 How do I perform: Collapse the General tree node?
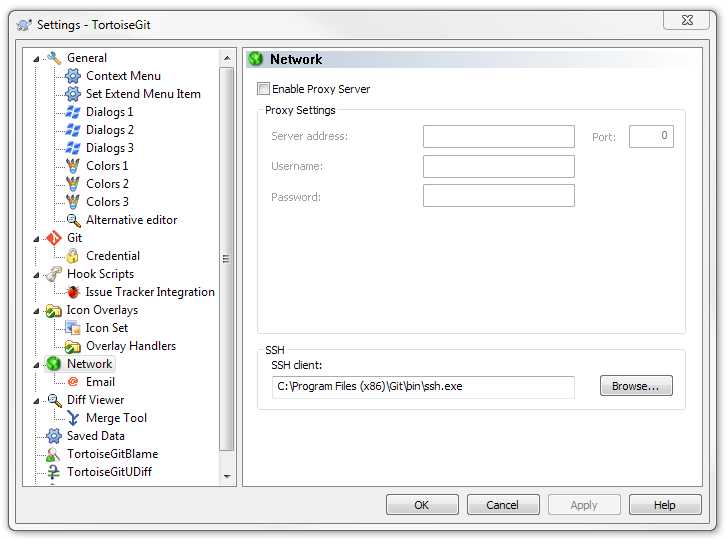36,59
